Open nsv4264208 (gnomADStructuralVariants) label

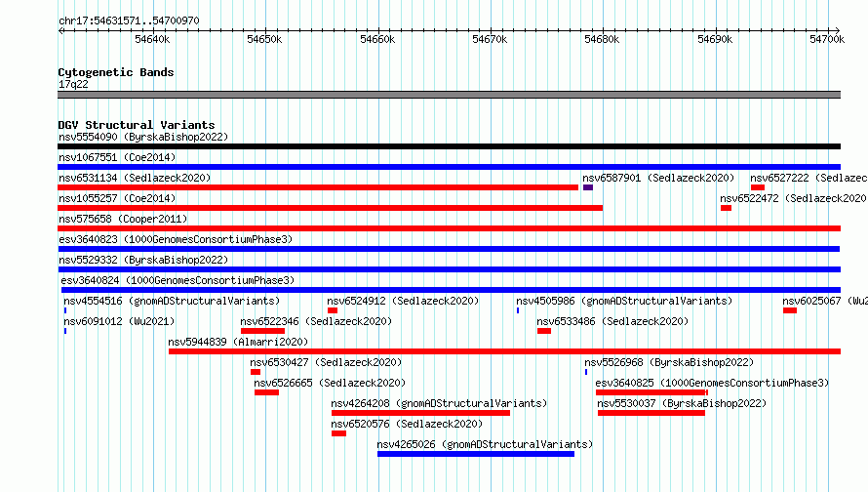coord(439,403)
